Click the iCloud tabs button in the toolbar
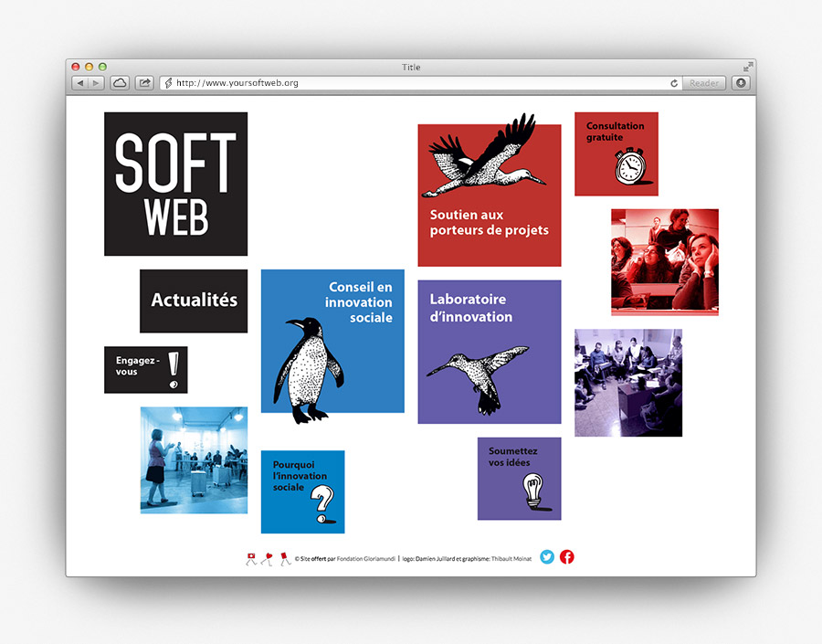Viewport: 822px width, 644px height. coord(120,83)
